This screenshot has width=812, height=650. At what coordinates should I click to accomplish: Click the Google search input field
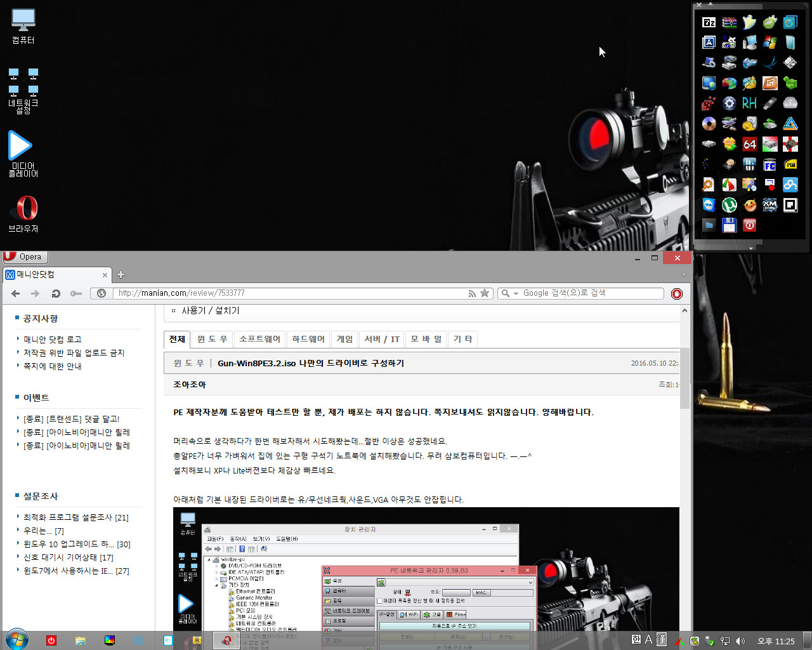[593, 293]
